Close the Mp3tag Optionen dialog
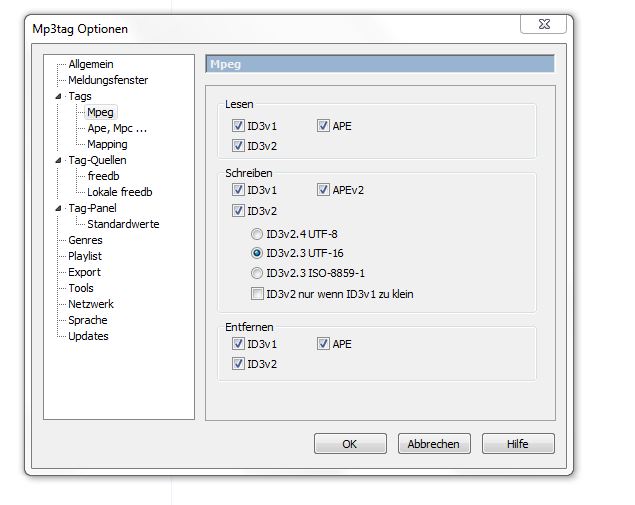The image size is (635, 505). (543, 24)
